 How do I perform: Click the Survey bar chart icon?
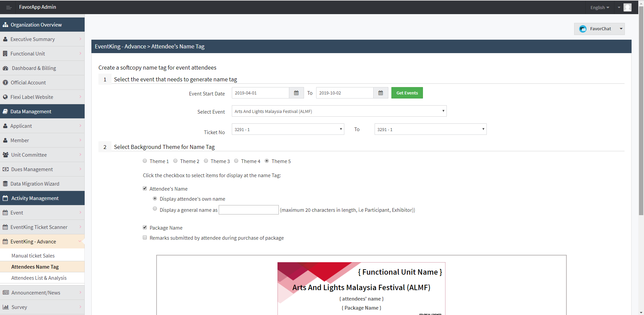tap(6, 307)
